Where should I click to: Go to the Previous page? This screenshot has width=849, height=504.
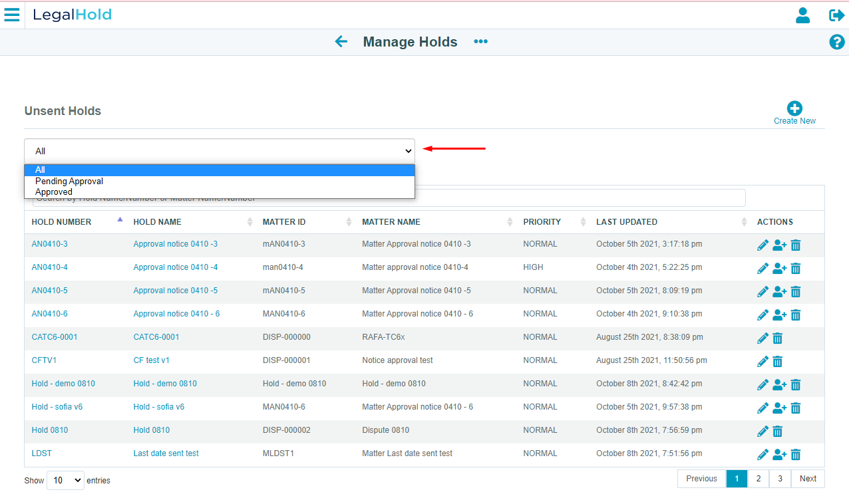(702, 479)
